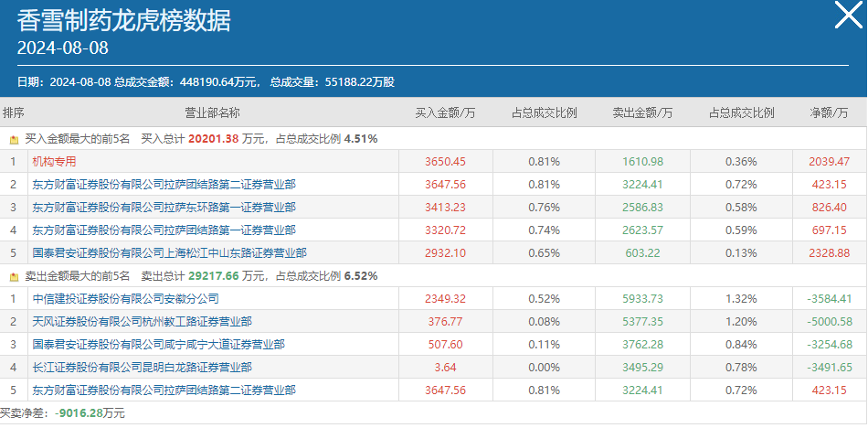Click the 卖出总计 value 29217.66

213,275
